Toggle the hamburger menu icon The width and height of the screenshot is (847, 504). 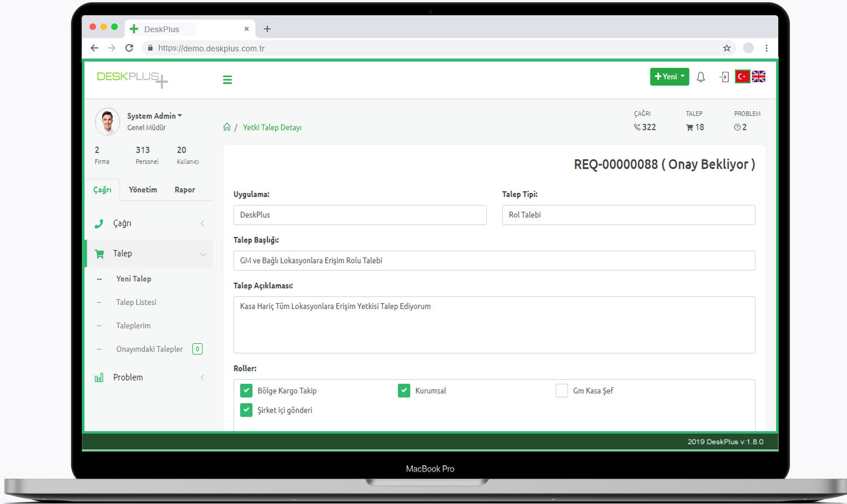coord(228,80)
